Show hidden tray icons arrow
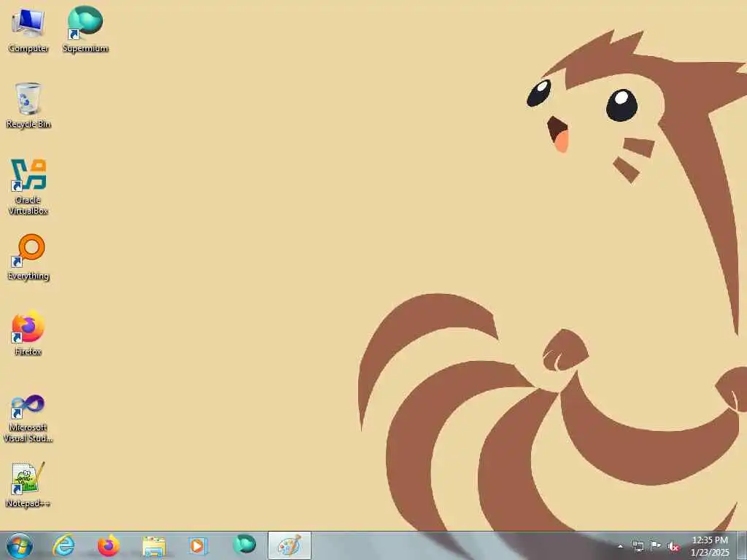This screenshot has height=560, width=747. click(620, 547)
